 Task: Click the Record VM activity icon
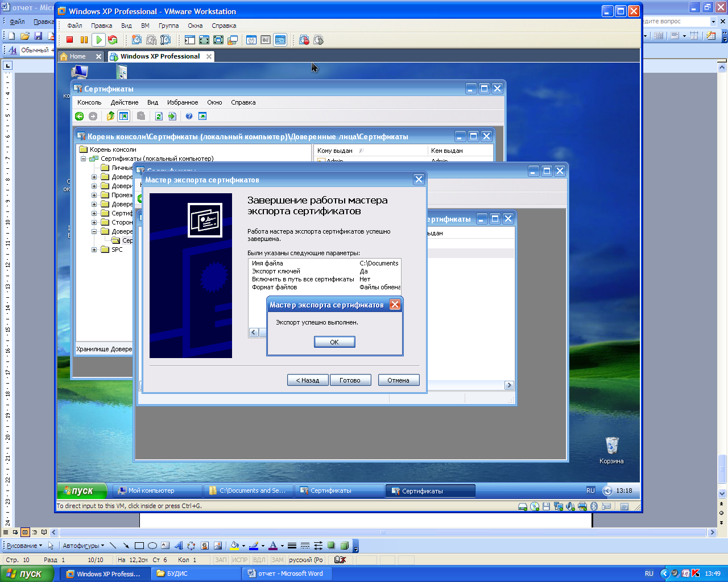pyautogui.click(x=304, y=40)
